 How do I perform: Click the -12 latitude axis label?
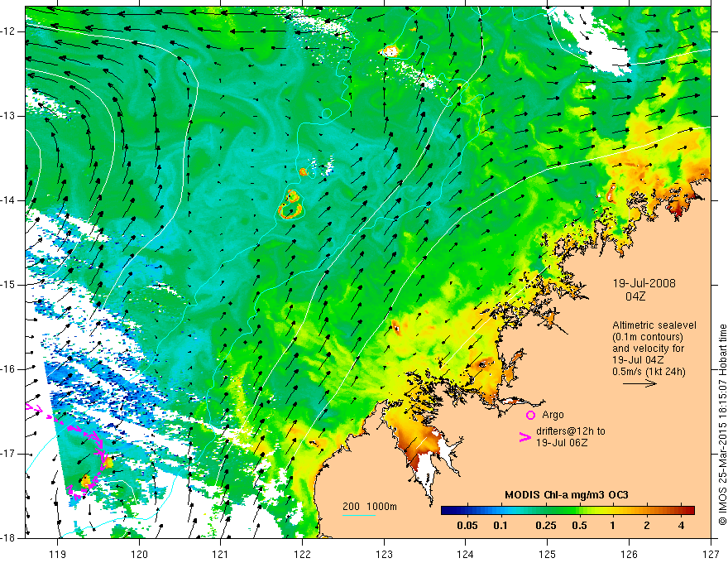tap(9, 31)
